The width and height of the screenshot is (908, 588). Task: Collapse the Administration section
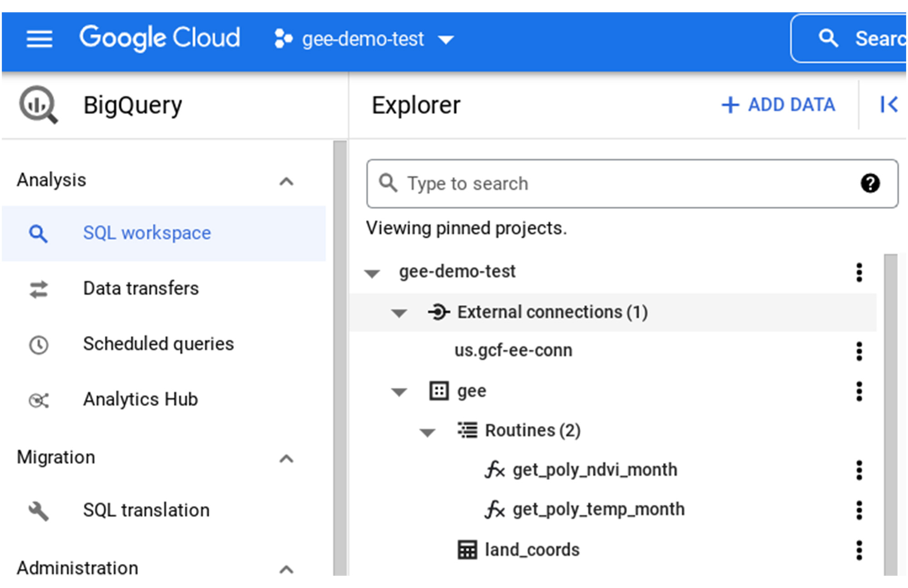(x=286, y=569)
